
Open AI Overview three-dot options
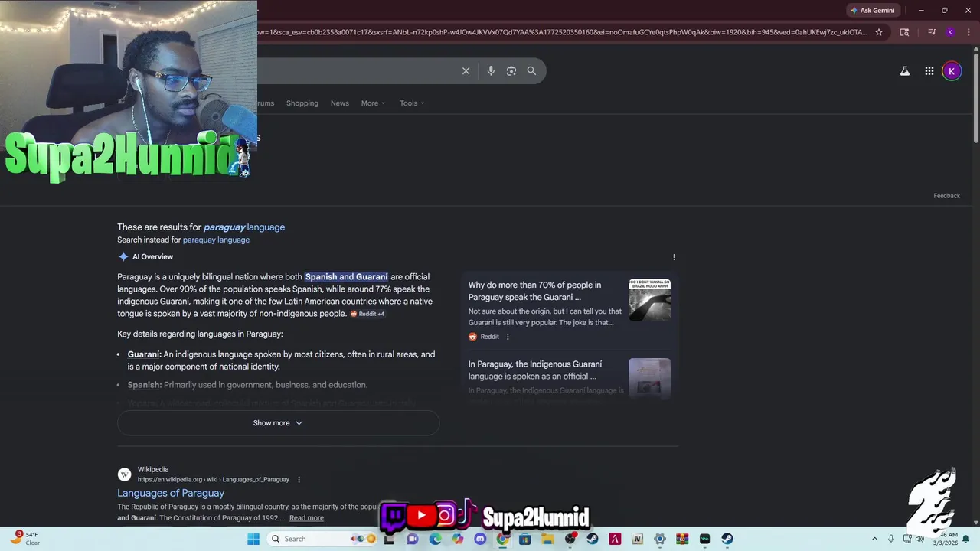[x=674, y=257]
